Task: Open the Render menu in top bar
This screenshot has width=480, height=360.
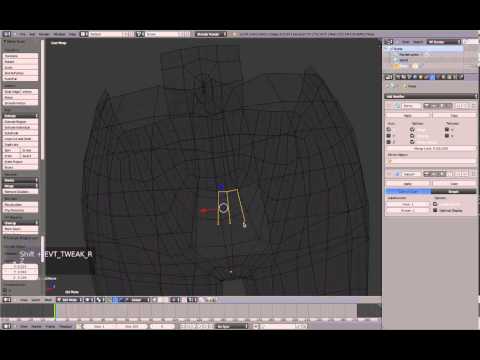Action: (44, 34)
